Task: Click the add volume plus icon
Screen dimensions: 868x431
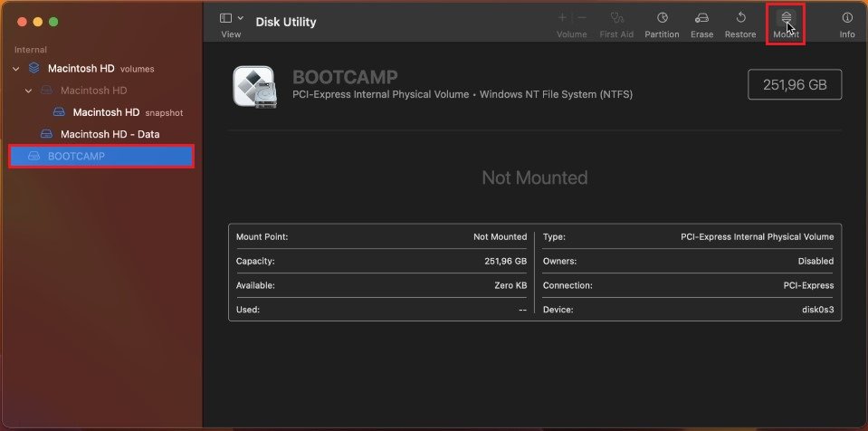Action: [x=562, y=17]
